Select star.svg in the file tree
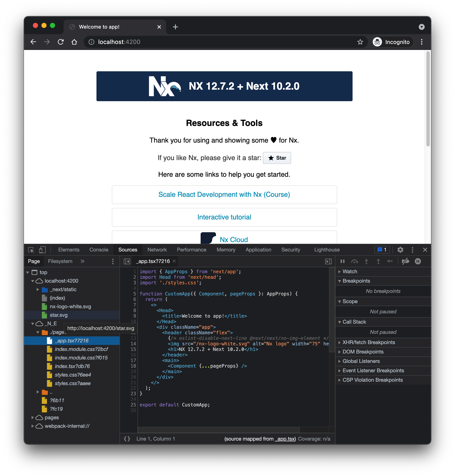This screenshot has height=476, width=455. point(59,315)
